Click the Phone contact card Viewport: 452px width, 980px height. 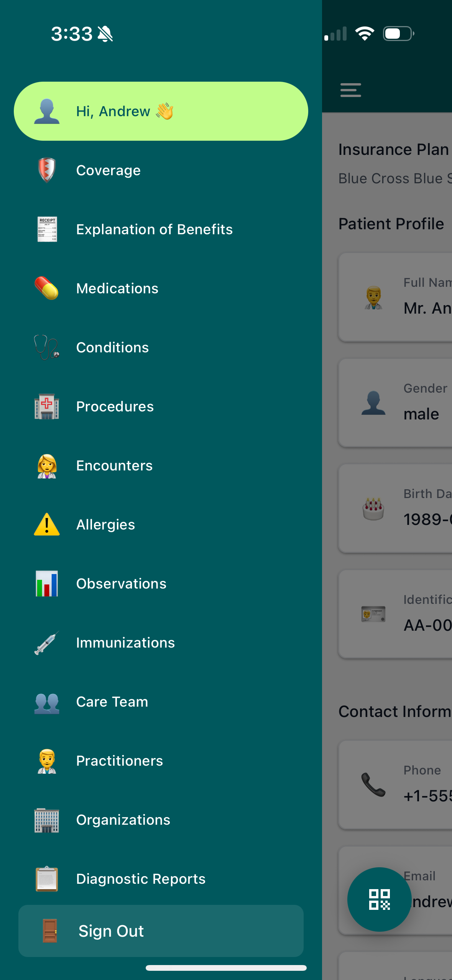395,785
